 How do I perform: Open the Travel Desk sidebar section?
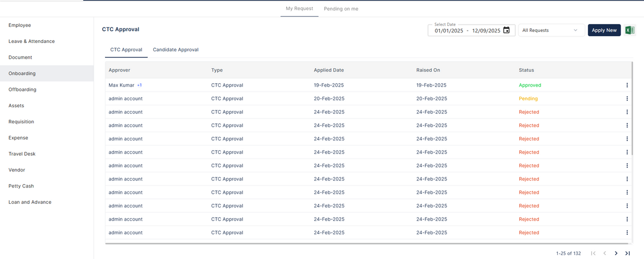(22, 154)
